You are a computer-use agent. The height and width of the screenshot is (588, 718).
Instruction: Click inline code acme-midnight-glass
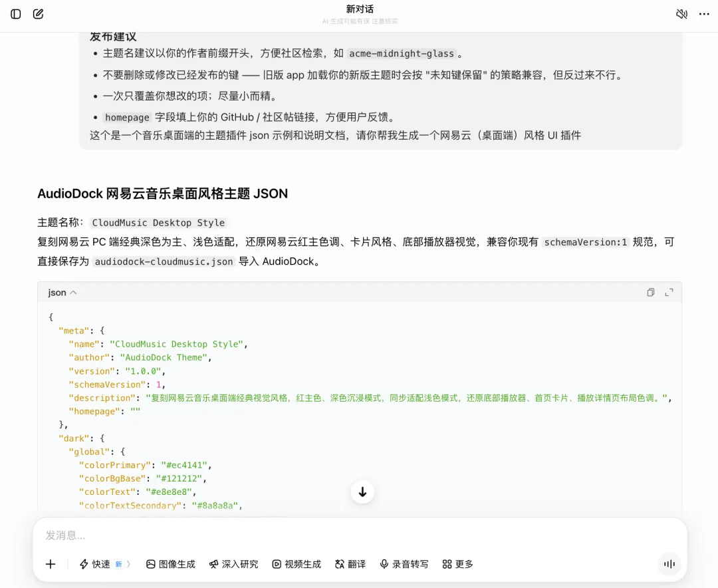402,54
